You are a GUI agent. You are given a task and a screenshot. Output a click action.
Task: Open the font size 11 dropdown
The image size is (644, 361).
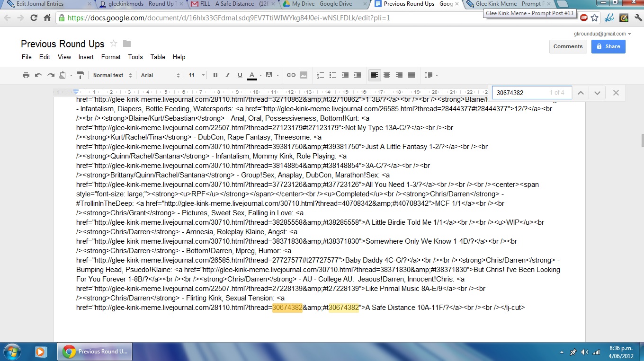(197, 75)
